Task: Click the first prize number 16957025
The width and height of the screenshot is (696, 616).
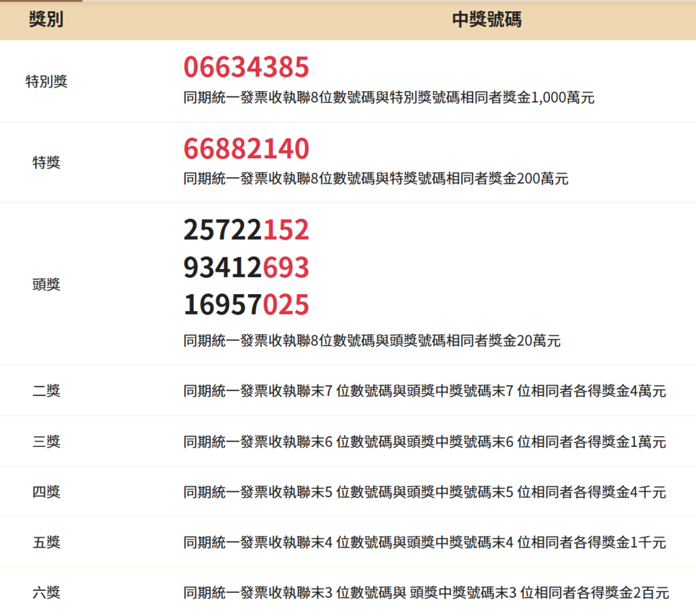Action: coord(246,305)
